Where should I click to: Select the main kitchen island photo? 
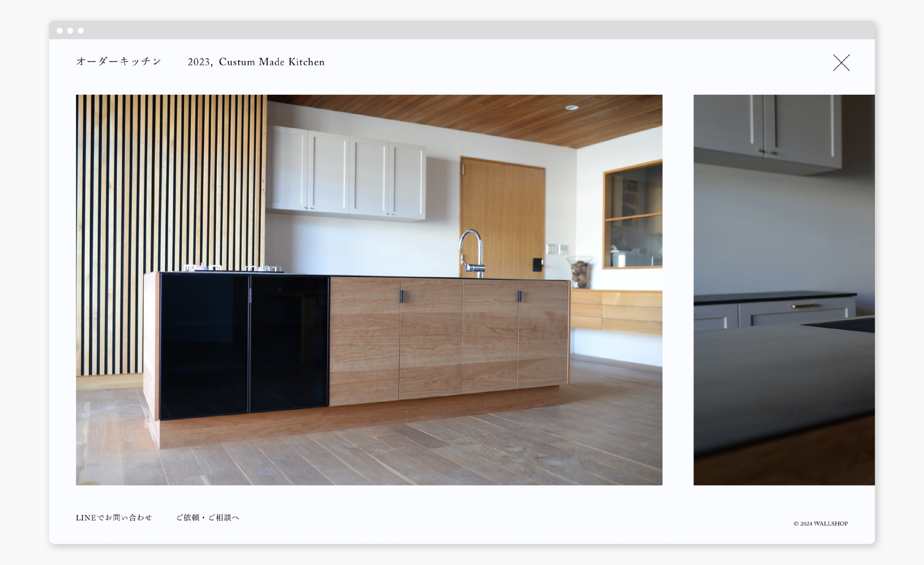[x=369, y=290]
